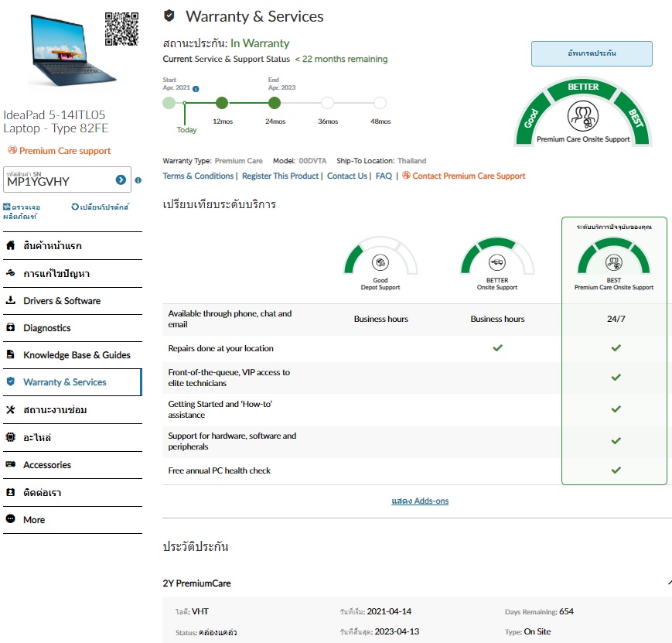Click the QR code image
672x643 pixels.
(x=121, y=29)
